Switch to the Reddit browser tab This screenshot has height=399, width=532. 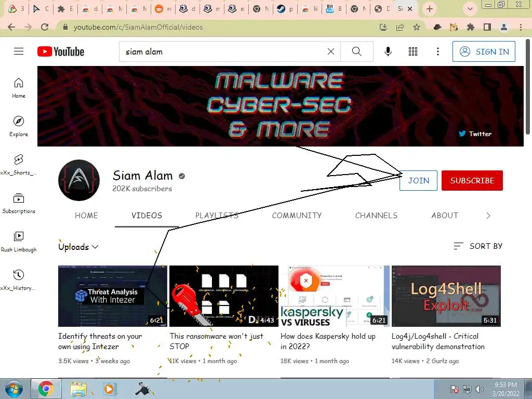(163, 9)
